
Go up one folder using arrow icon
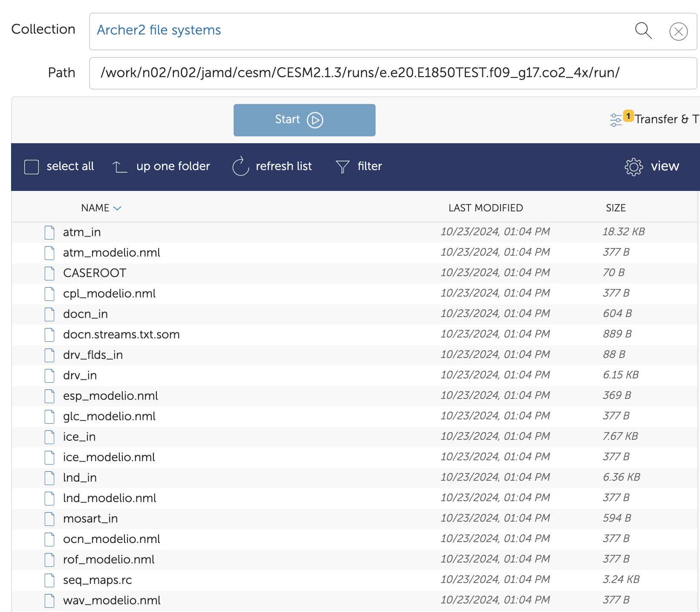[x=120, y=167]
